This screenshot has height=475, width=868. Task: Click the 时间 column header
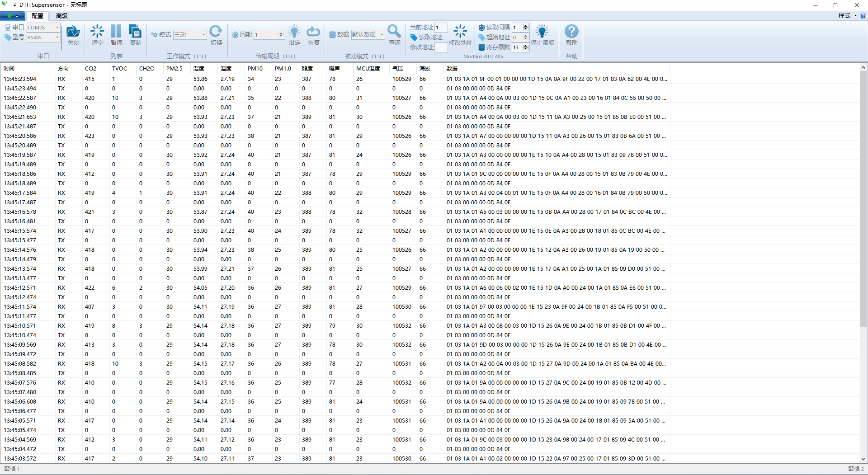[x=27, y=68]
